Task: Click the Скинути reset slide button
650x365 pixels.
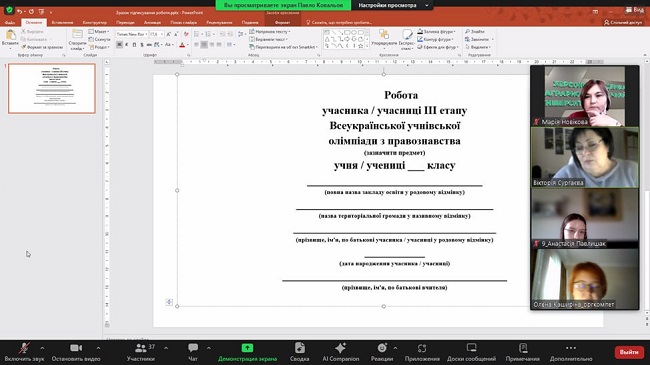Action: (99, 39)
